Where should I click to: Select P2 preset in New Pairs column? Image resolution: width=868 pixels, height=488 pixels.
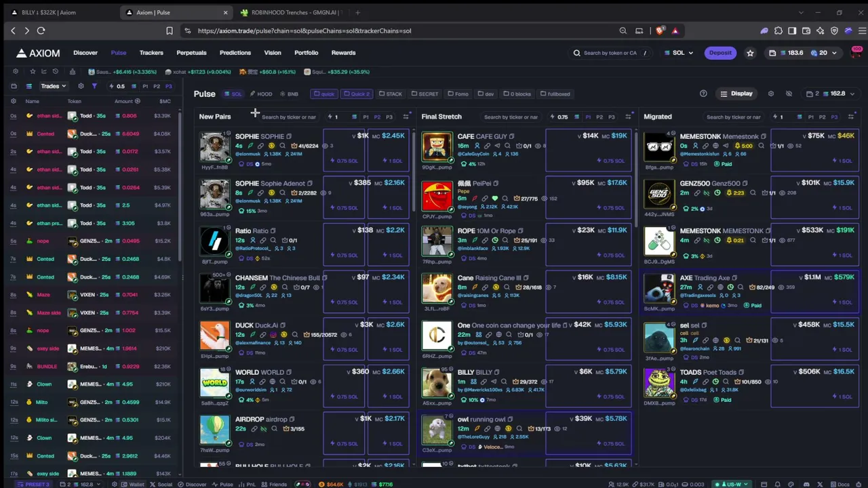tap(377, 117)
